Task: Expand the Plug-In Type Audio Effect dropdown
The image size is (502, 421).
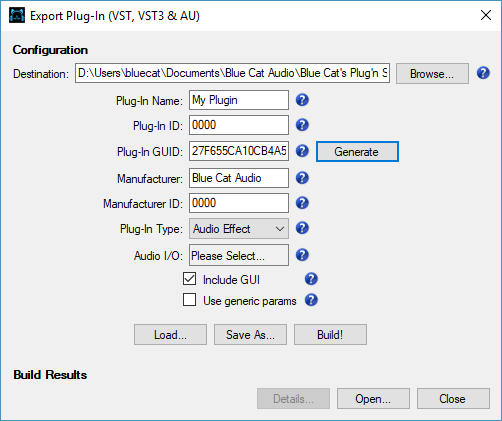Action: pyautogui.click(x=239, y=229)
